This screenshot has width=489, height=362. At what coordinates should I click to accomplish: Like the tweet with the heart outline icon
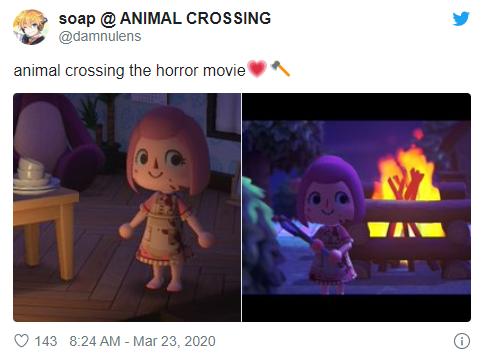22,341
